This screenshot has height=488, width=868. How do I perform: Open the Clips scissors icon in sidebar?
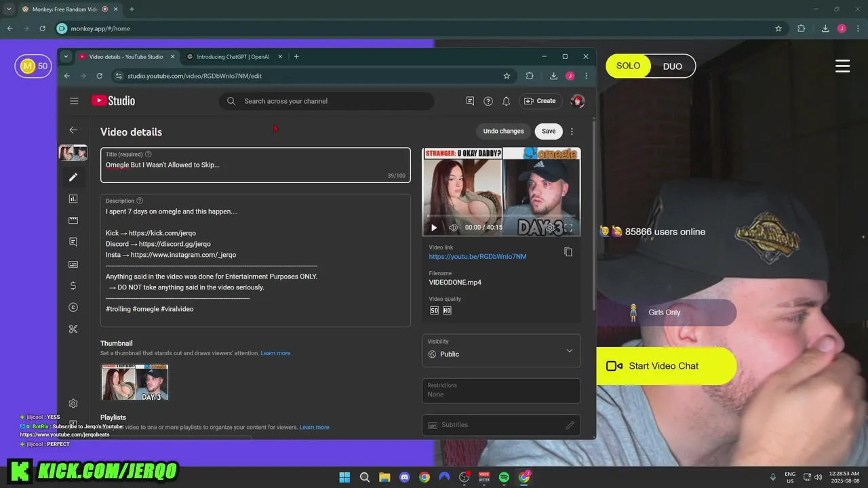[x=73, y=329]
